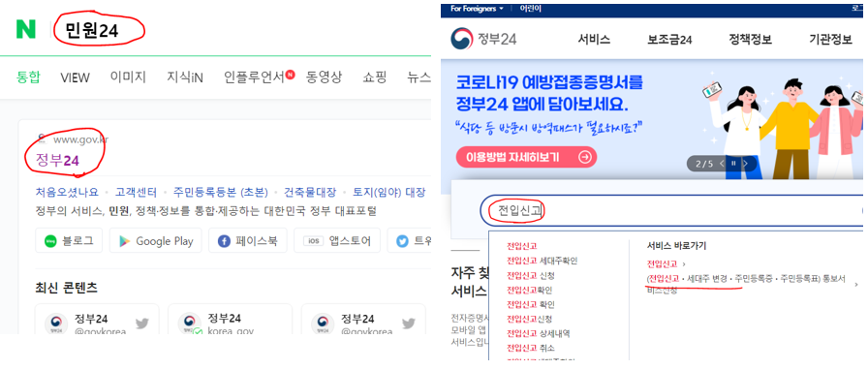Click the 코로나19 예방접종증명서 banner headline
The image size is (868, 370).
550,94
